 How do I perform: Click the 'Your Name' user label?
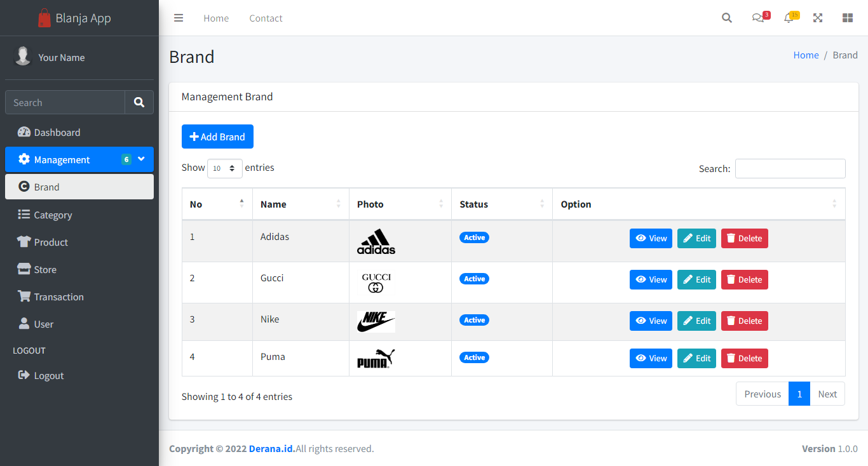tap(61, 57)
